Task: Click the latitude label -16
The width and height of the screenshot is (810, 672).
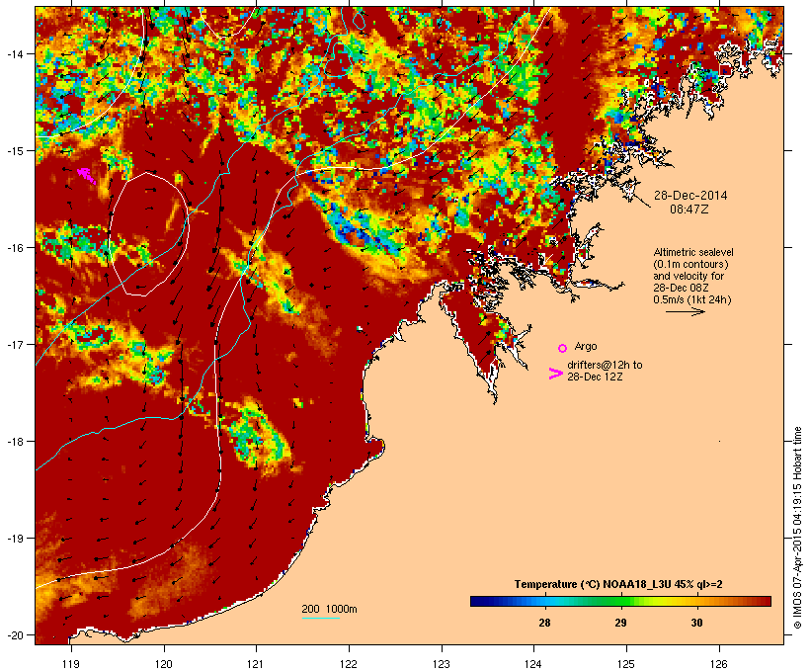Action: point(14,247)
